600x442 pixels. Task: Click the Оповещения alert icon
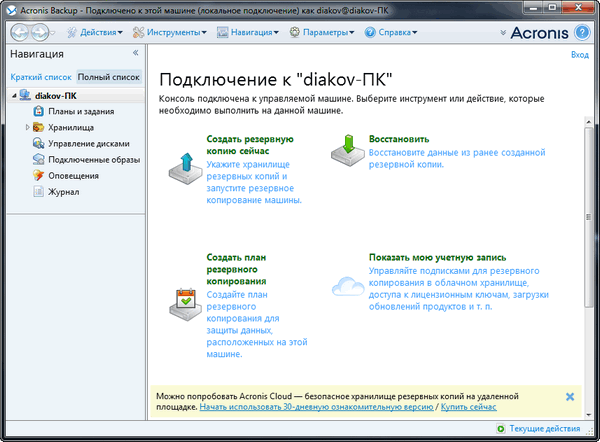click(39, 175)
